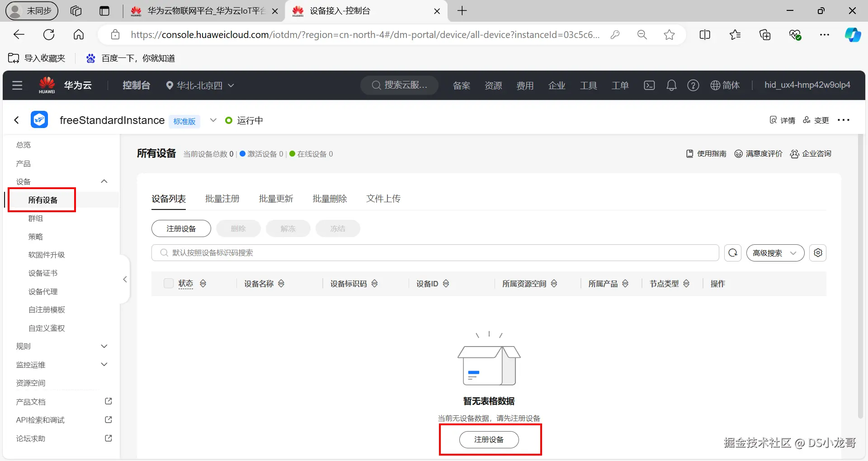The width and height of the screenshot is (868, 461).
Task: Open the notifications bell
Action: click(671, 85)
